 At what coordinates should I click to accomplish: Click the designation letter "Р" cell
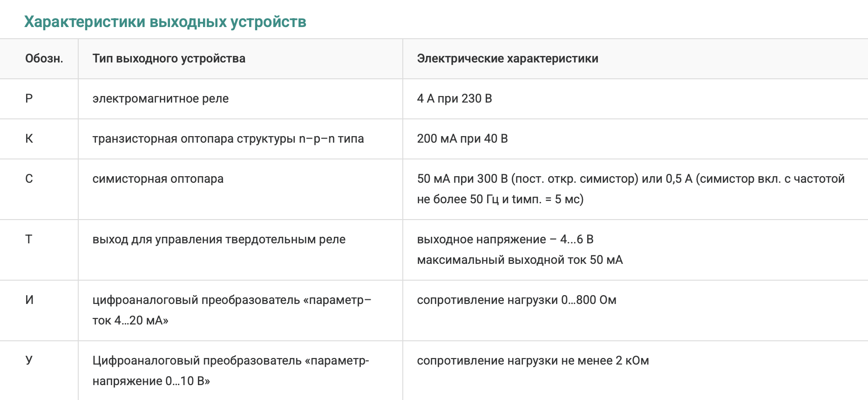29,99
